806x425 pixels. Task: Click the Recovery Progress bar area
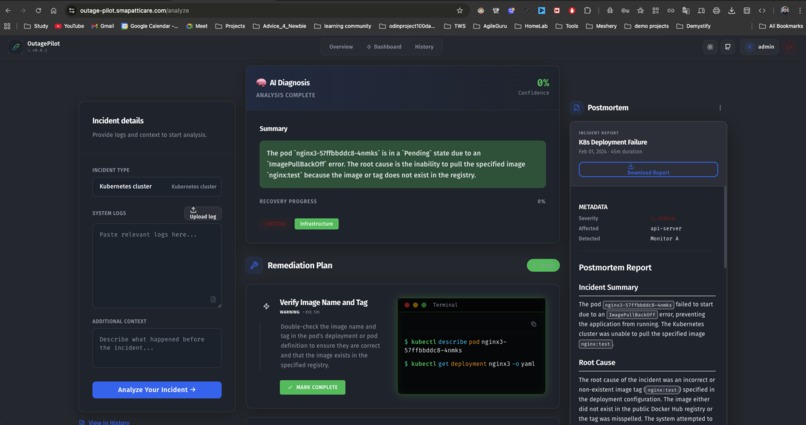(402, 209)
